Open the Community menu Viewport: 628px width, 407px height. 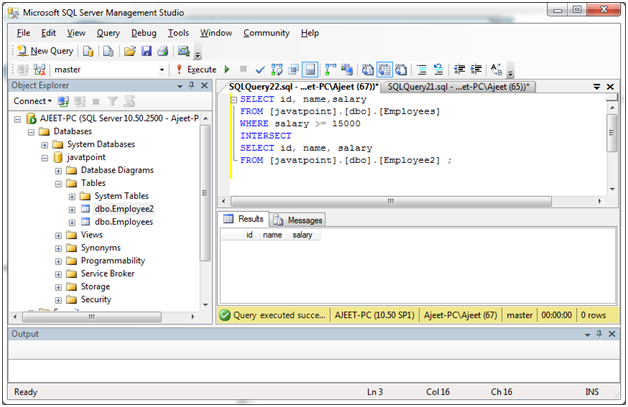point(266,33)
